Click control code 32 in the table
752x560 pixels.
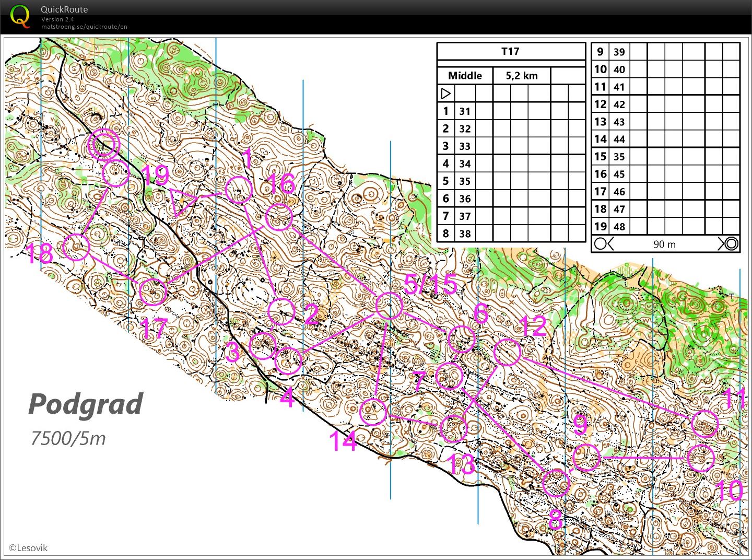(x=465, y=129)
